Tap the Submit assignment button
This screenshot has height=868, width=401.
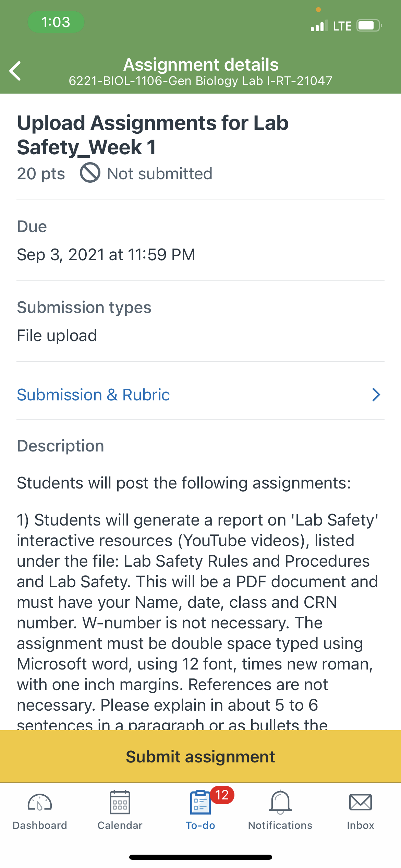200,756
